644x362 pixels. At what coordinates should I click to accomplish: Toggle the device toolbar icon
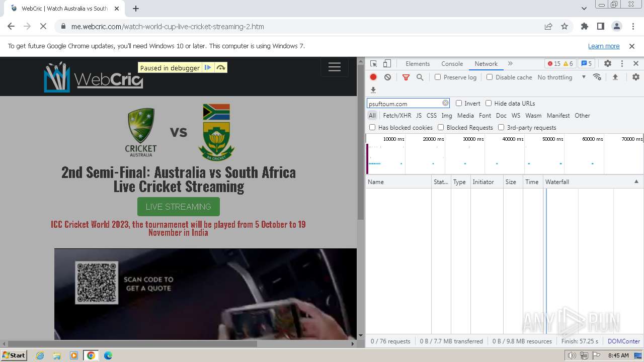click(x=387, y=64)
